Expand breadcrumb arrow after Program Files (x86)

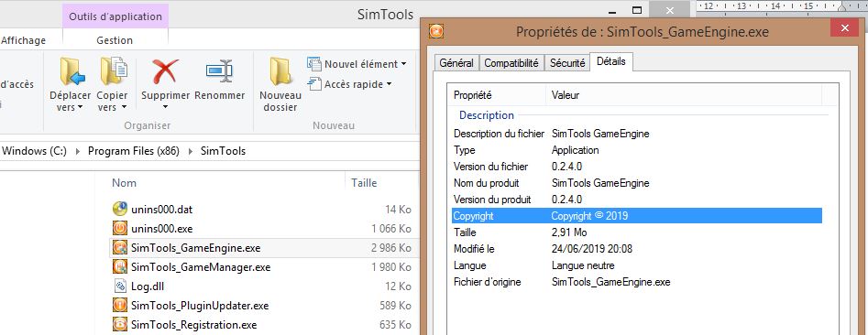191,151
